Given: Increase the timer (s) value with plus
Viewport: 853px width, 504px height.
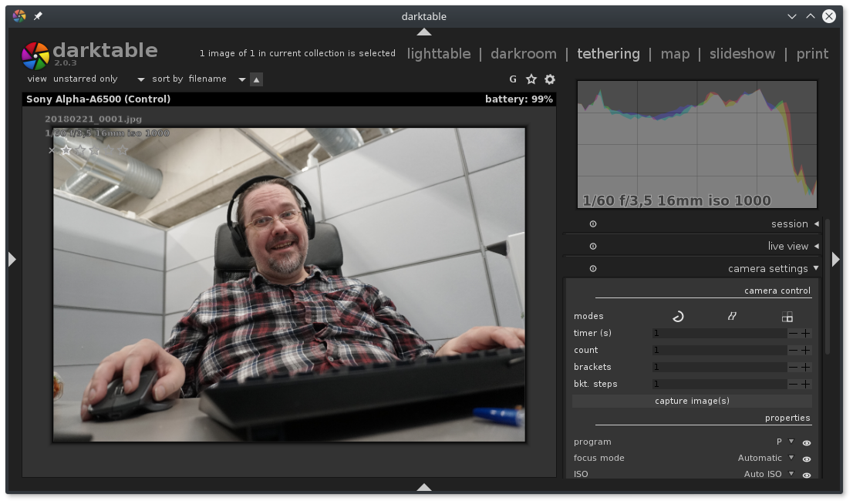Looking at the screenshot, I should [x=806, y=333].
